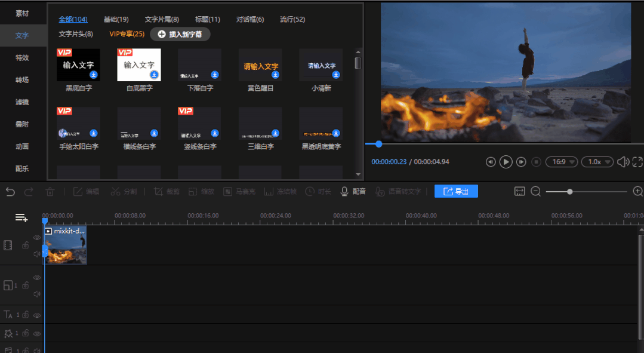This screenshot has width=644, height=353.
Task: Click the 导出 export button
Action: 456,191
